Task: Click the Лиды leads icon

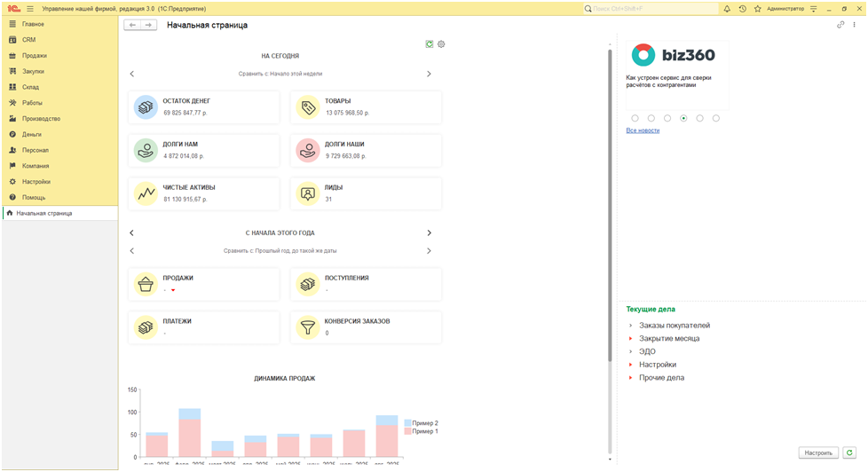Action: (308, 193)
